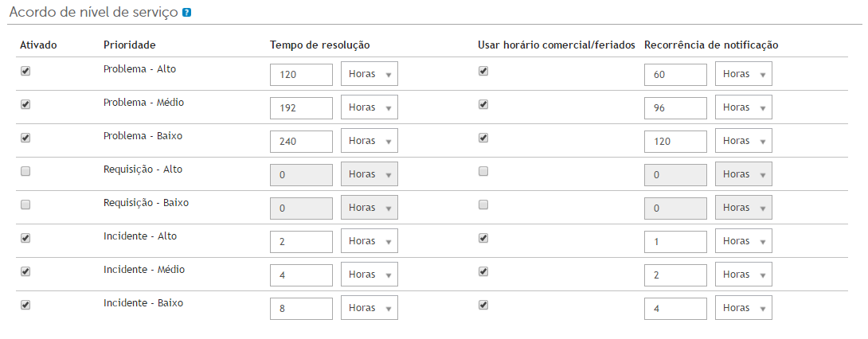Uncheck business hours for Incidente - Alto
The height and width of the screenshot is (339, 868).
[483, 239]
